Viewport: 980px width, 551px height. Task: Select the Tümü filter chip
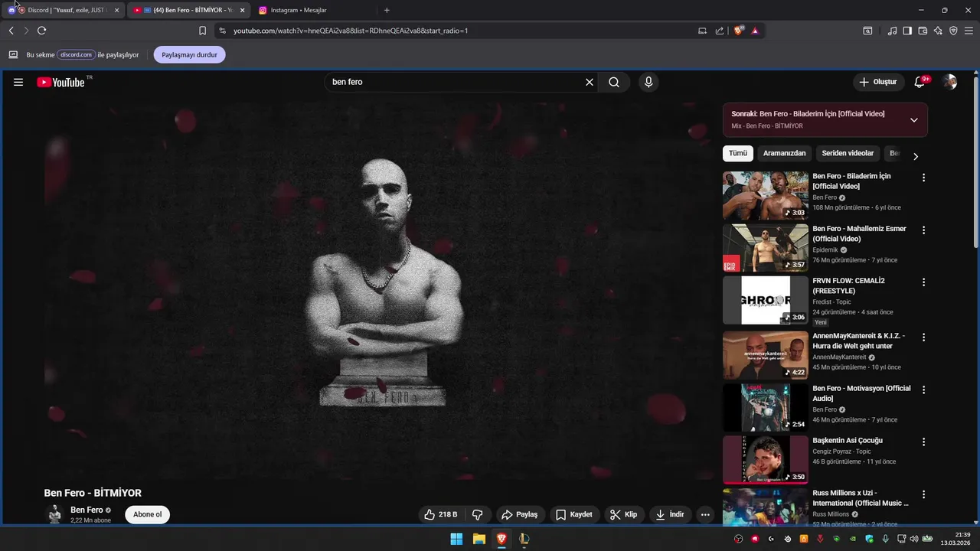738,153
